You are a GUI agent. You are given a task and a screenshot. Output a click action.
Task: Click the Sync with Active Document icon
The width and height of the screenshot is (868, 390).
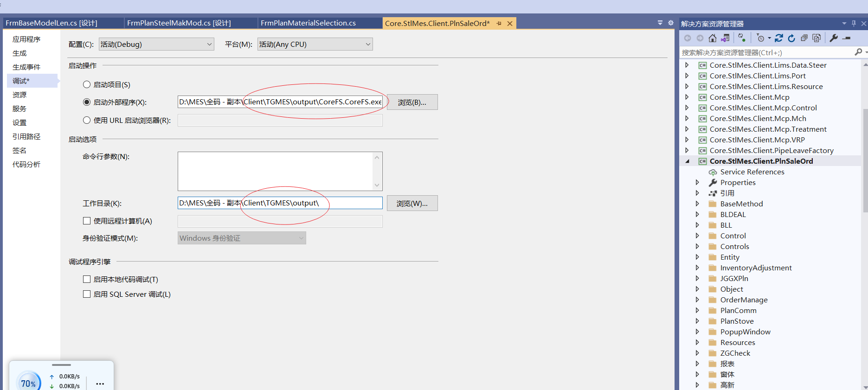779,38
